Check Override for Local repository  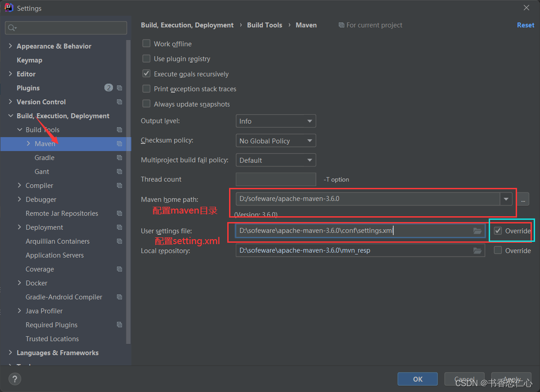[x=498, y=250]
